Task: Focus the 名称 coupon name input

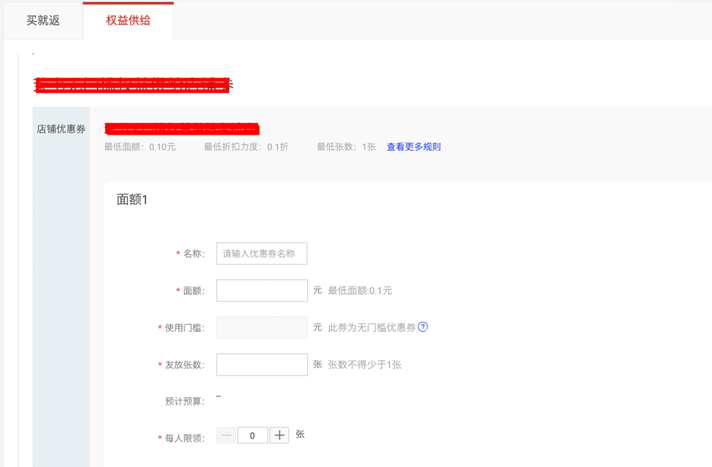Action: (x=261, y=254)
